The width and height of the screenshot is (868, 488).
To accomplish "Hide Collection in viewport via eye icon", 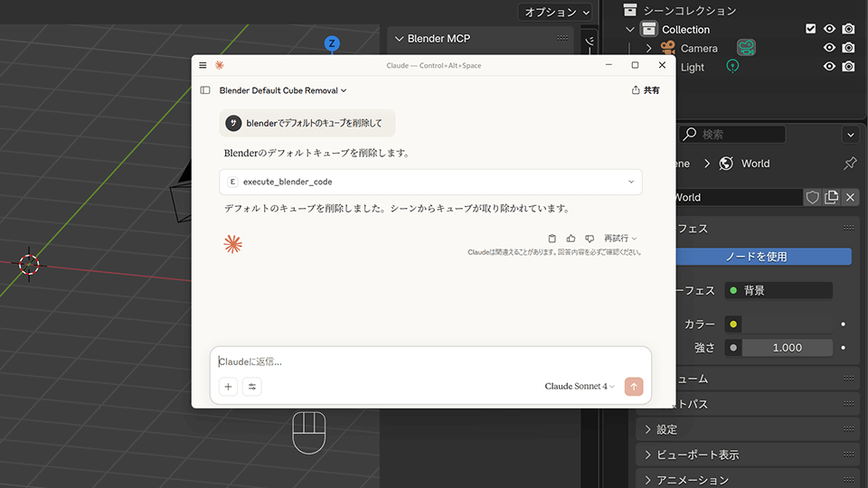I will point(829,29).
